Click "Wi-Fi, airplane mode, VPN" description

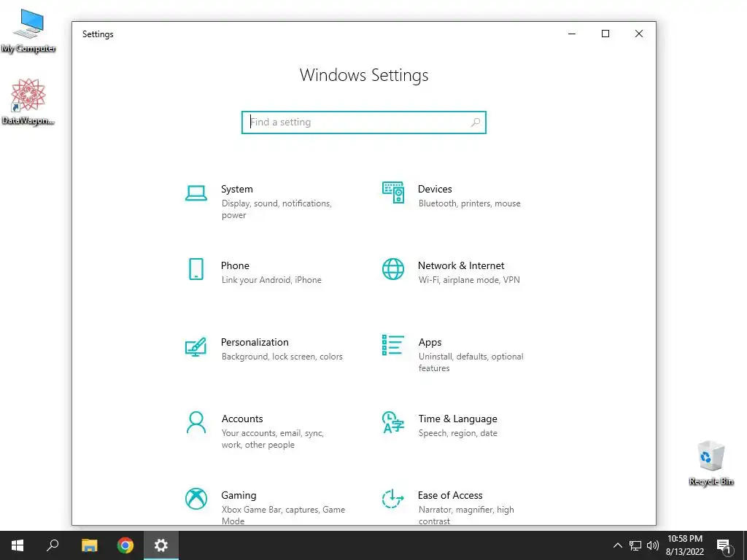(x=469, y=280)
